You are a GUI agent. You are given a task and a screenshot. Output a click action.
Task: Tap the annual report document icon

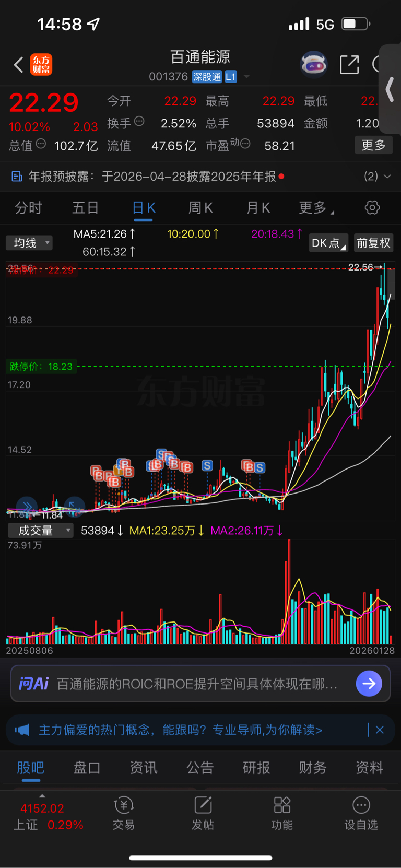(17, 177)
